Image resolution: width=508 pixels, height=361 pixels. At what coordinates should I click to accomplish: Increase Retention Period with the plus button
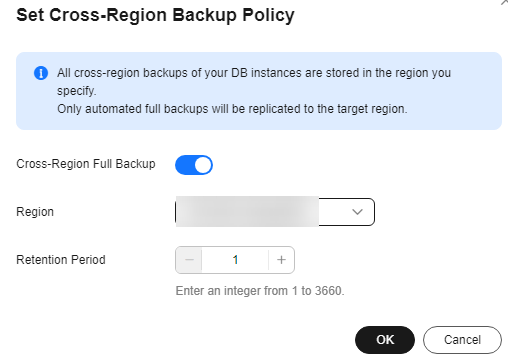281,260
